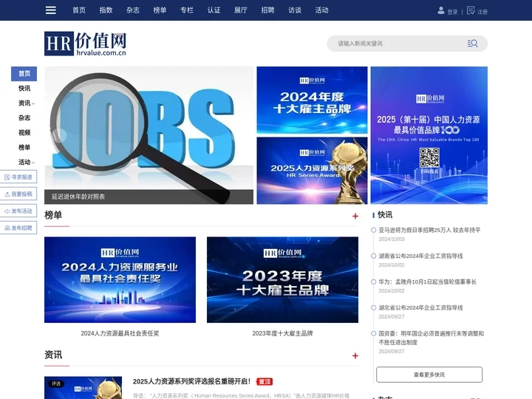
Task: Click the 注册 link
Action: tap(482, 12)
